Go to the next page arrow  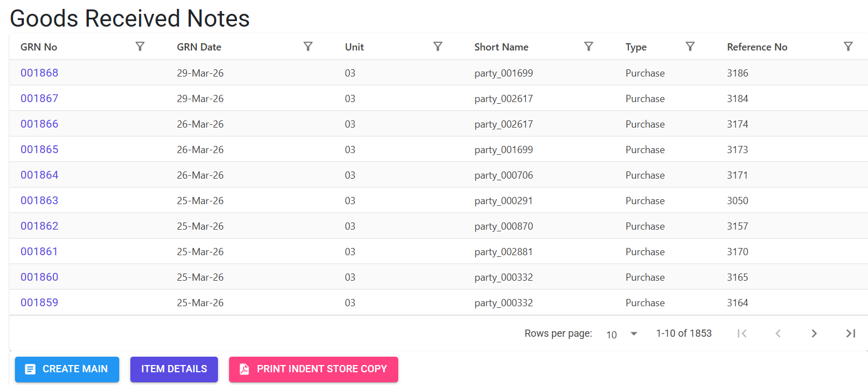(814, 333)
